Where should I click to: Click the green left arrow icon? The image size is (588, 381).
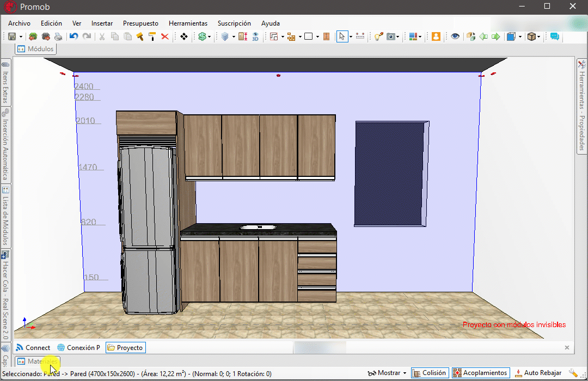[483, 36]
